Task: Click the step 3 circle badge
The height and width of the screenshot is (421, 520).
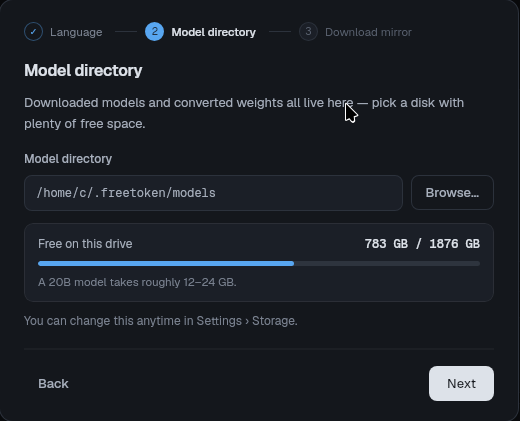Action: click(x=308, y=32)
